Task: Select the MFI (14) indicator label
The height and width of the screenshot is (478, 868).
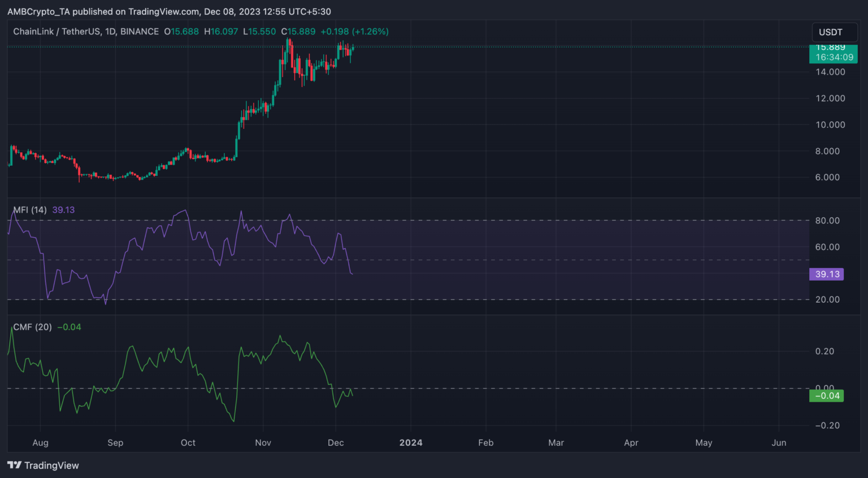Action: pyautogui.click(x=30, y=210)
